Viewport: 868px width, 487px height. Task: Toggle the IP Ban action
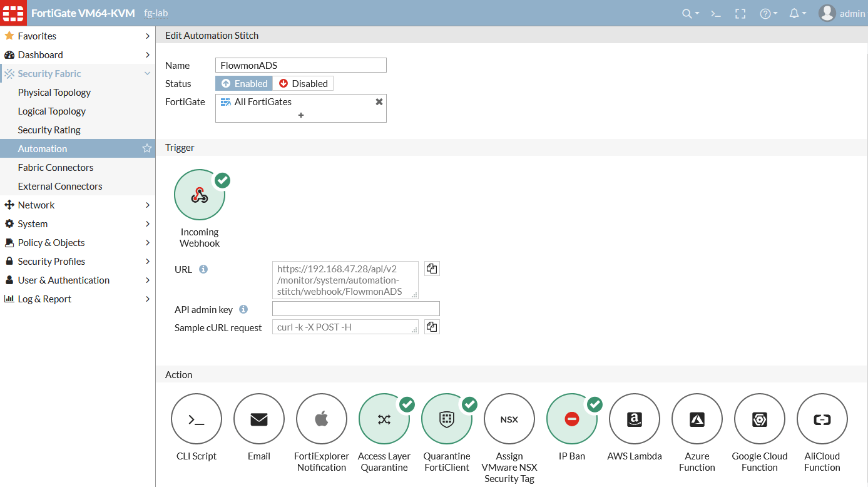tap(572, 419)
